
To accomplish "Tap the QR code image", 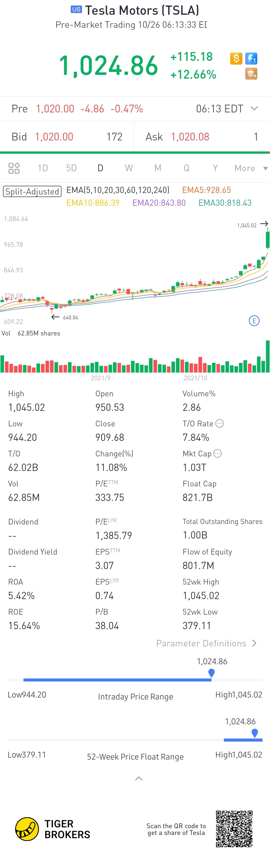I will [234, 829].
